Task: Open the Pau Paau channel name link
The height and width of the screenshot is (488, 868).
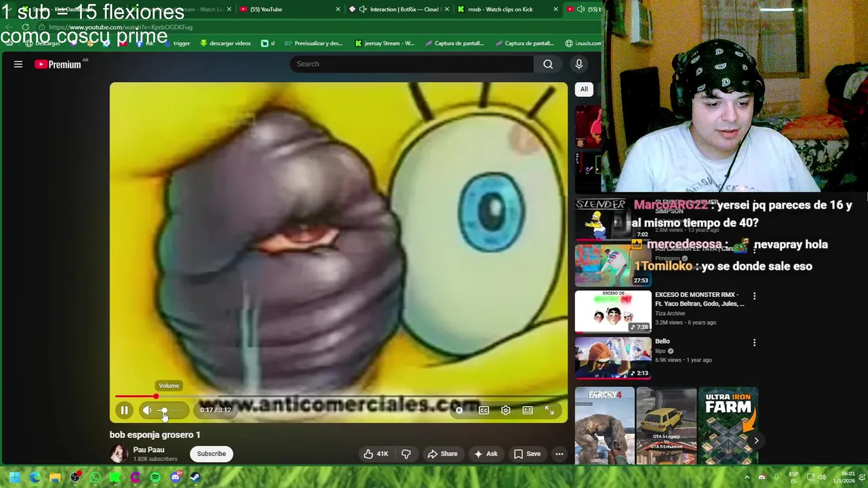Action: click(149, 449)
